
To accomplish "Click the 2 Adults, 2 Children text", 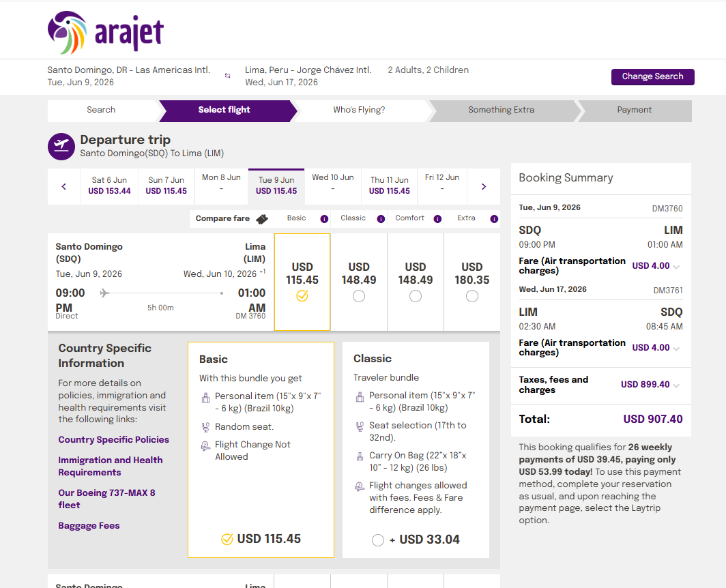I will [429, 70].
